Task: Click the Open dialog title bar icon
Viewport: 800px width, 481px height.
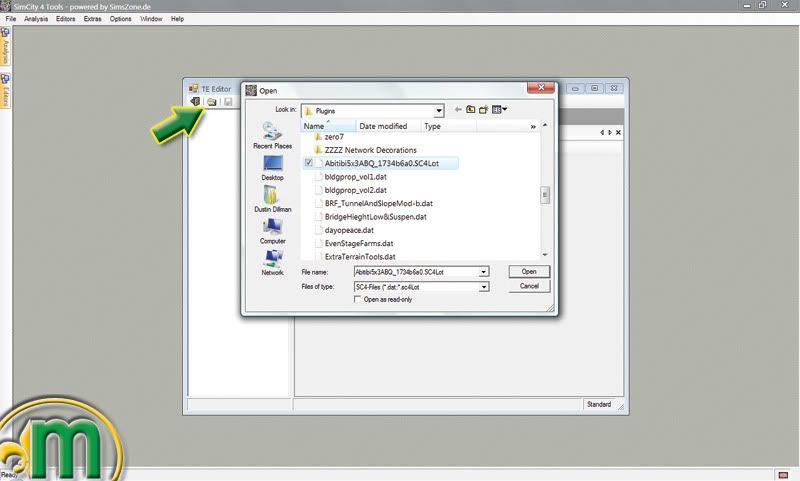Action: click(251, 90)
